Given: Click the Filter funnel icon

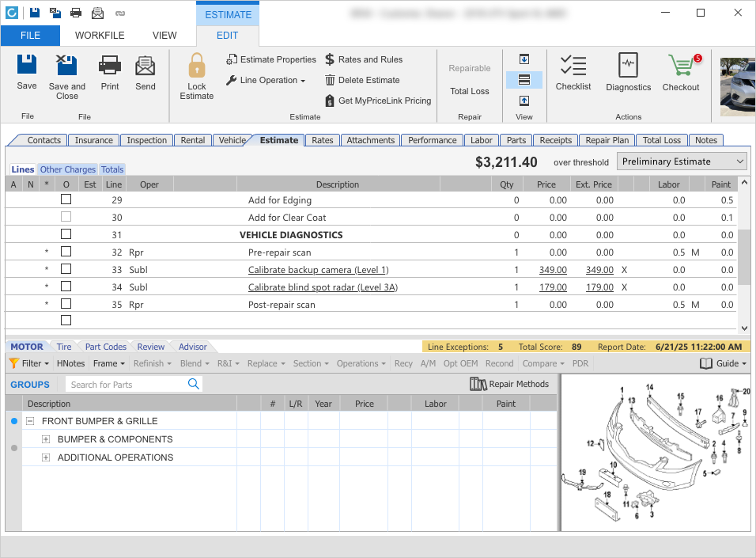Looking at the screenshot, I should 14,363.
